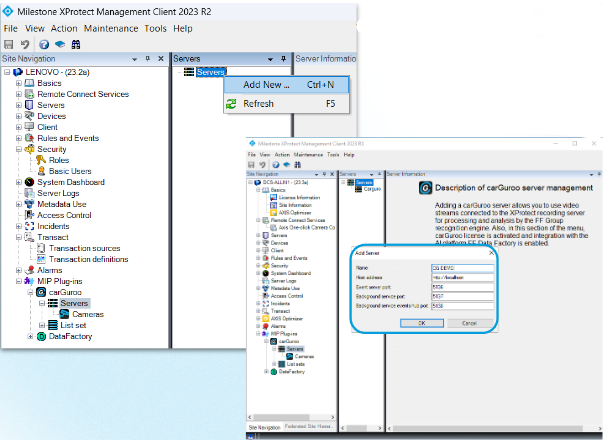The width and height of the screenshot is (610, 440).
Task: Choose Add New from context menu
Action: pos(286,85)
